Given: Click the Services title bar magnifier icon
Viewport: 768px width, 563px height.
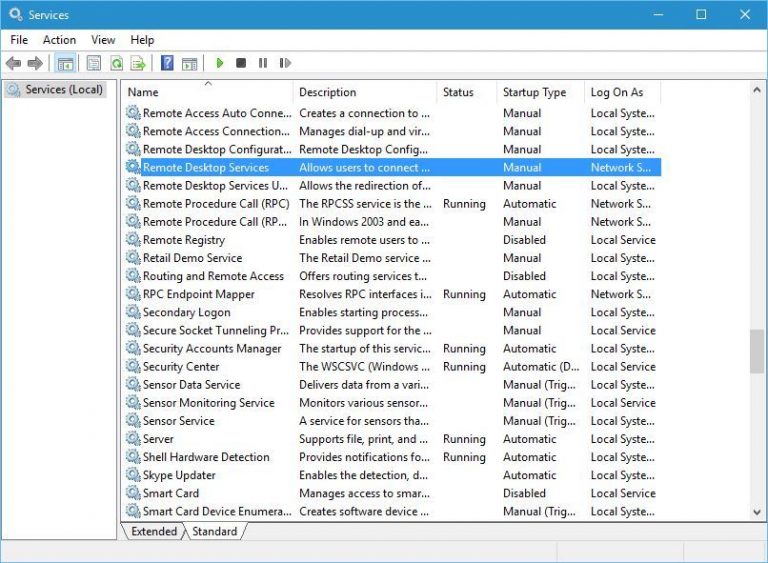Looking at the screenshot, I should point(16,14).
